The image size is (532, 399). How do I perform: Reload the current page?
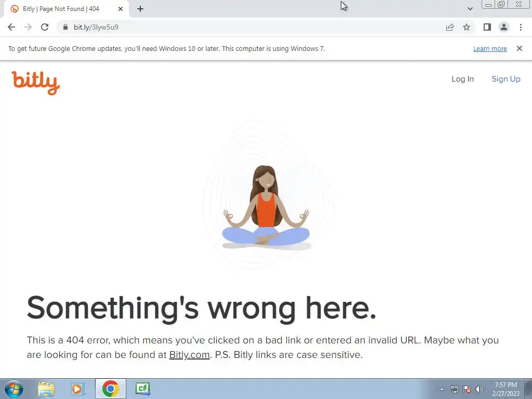click(45, 27)
